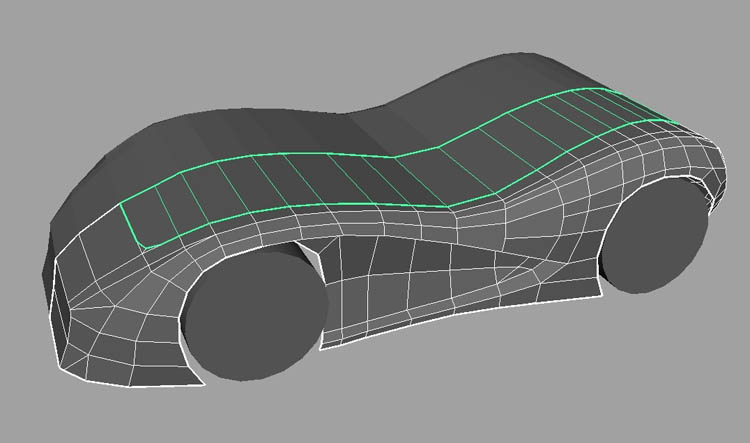
Task: Select the bottom side skirt edge
Action: coord(460,322)
